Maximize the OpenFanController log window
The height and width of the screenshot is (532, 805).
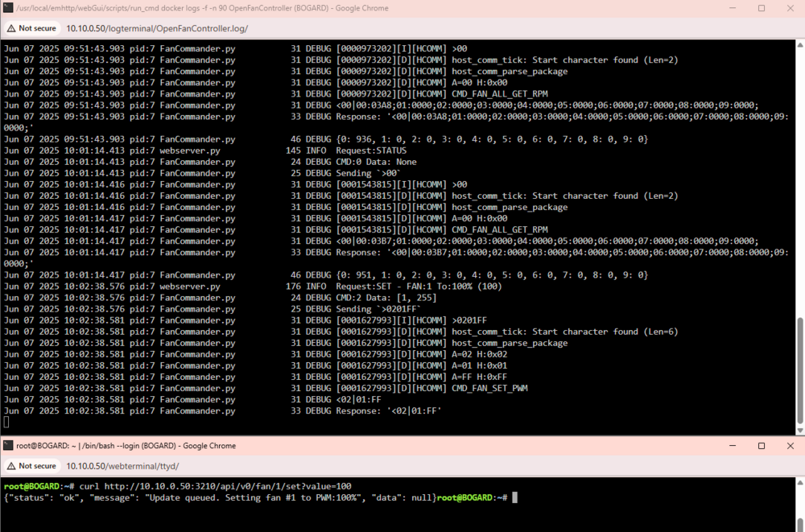[762, 8]
